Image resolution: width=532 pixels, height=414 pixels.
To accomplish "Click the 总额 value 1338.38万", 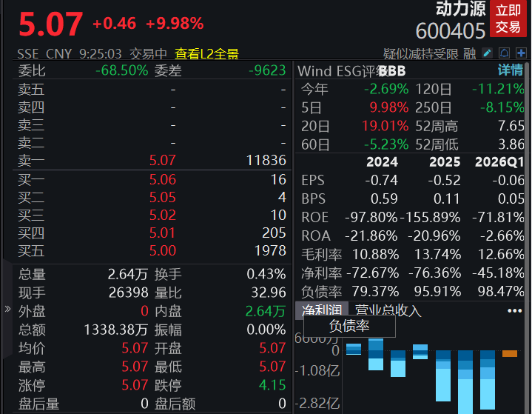I will click(x=116, y=330).
